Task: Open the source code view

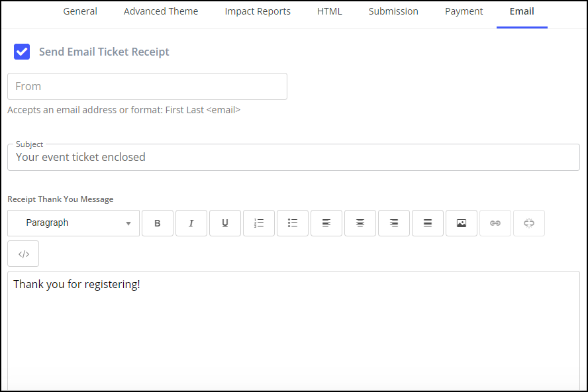Action: (x=23, y=254)
